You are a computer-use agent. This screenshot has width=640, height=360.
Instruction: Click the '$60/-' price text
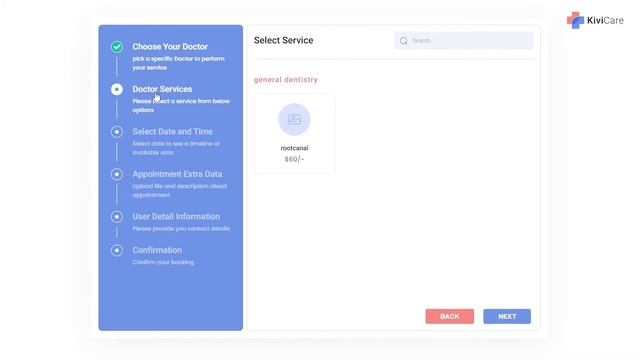point(294,159)
